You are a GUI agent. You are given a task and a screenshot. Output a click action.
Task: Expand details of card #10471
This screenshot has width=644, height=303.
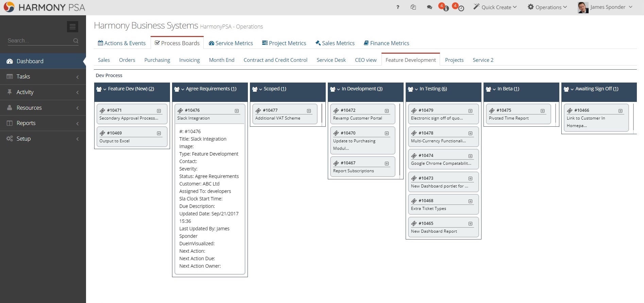point(159,111)
